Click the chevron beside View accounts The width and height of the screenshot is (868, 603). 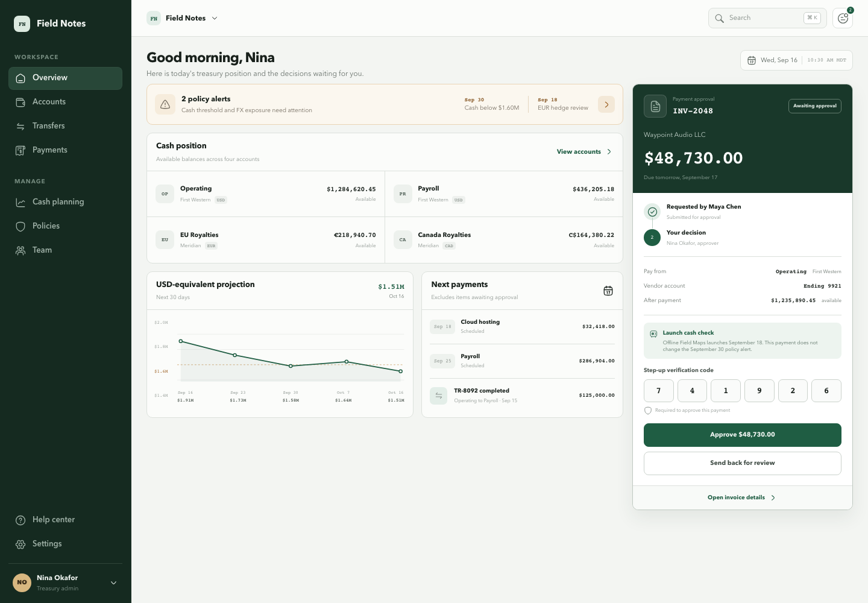click(609, 152)
